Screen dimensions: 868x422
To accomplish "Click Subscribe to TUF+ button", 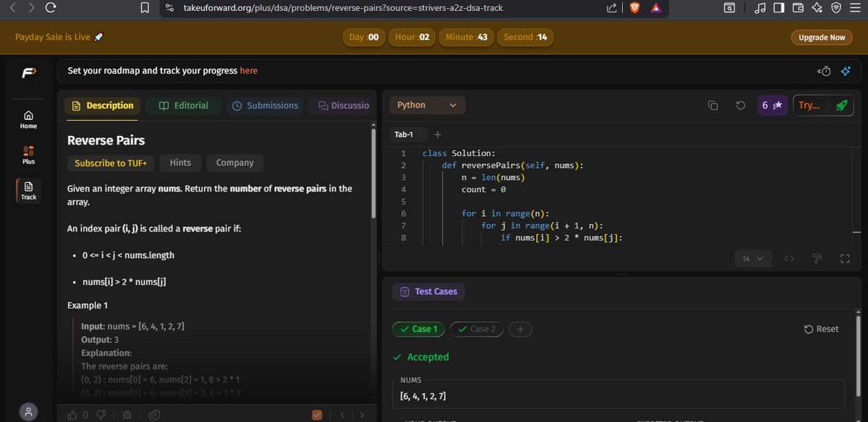I will click(x=111, y=163).
